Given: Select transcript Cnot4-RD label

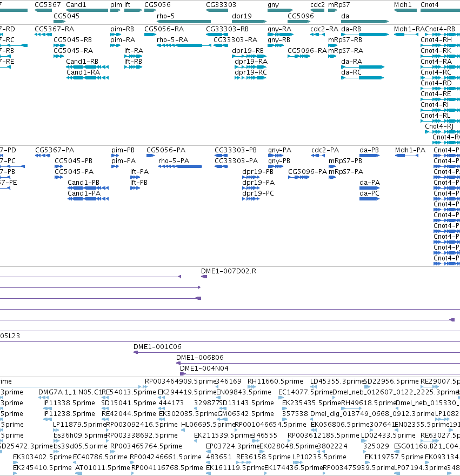Looking at the screenshot, I should click(436, 83).
